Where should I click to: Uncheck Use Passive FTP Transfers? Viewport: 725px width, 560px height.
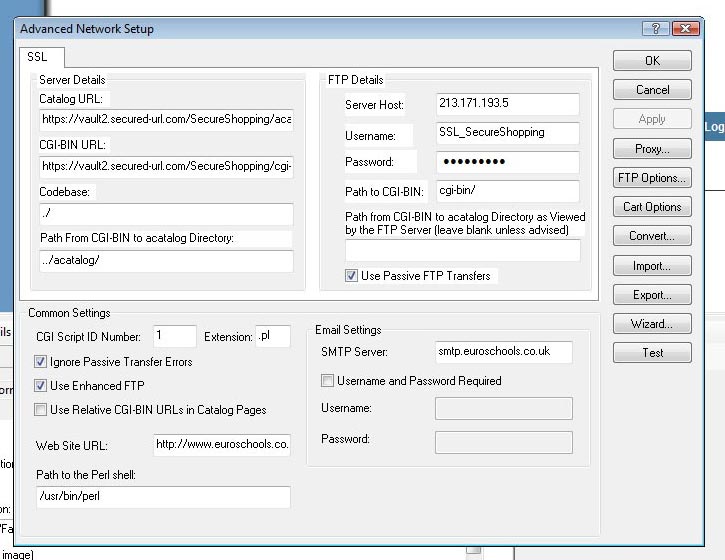[352, 276]
